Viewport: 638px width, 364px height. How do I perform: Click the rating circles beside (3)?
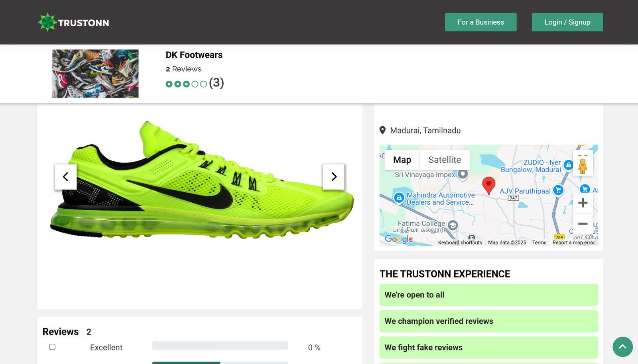[186, 84]
